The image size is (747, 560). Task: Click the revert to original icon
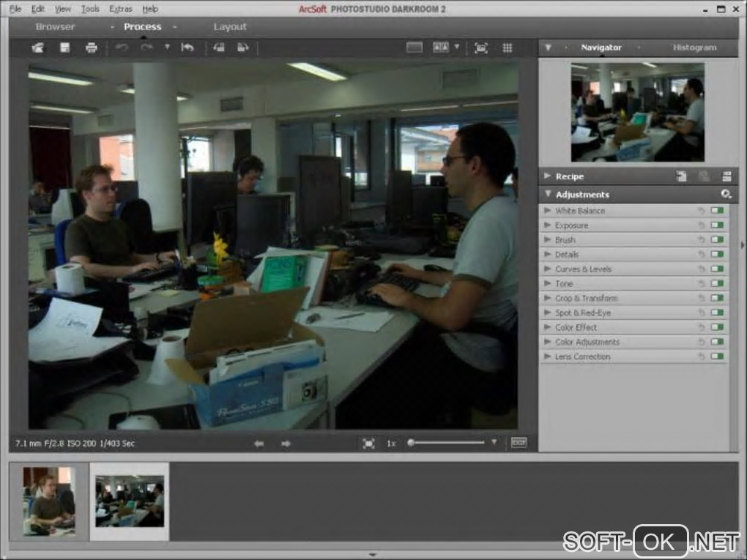point(187,48)
